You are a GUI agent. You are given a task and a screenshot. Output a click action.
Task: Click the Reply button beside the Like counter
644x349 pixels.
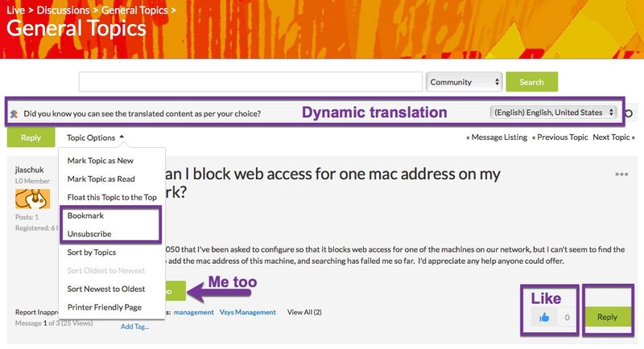tap(607, 317)
